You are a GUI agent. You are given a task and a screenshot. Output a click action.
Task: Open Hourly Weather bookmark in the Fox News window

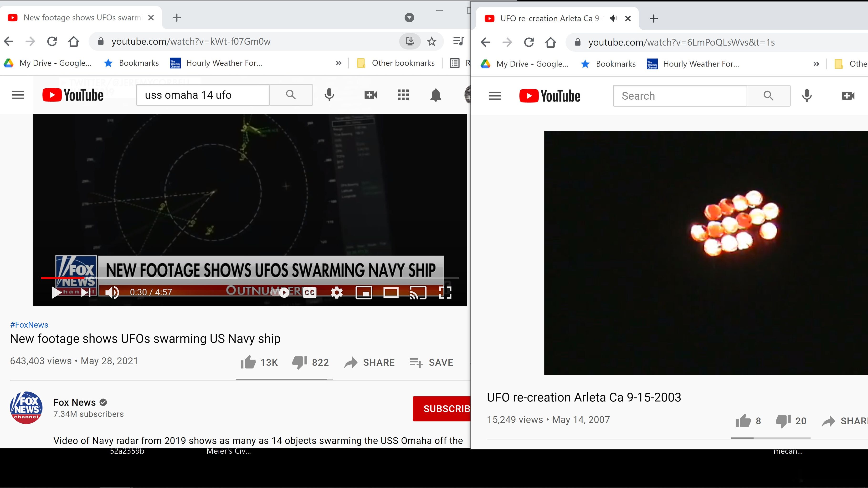[216, 63]
